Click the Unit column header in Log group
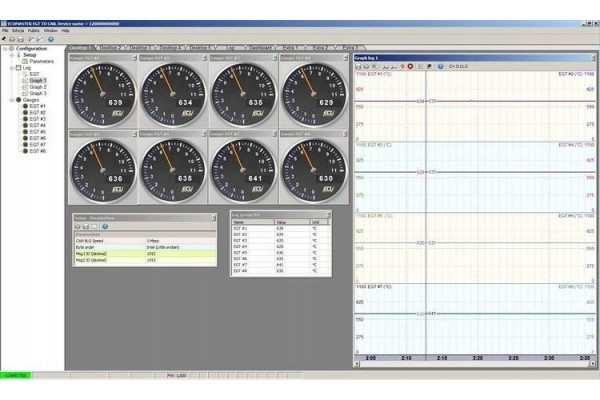This screenshot has height=400, width=600. 320,222
